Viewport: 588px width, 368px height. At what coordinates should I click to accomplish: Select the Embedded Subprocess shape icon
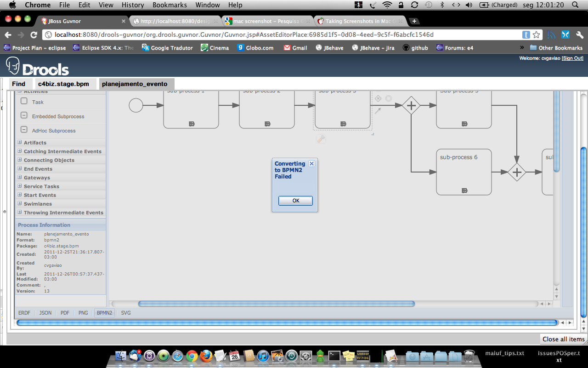pos(24,115)
